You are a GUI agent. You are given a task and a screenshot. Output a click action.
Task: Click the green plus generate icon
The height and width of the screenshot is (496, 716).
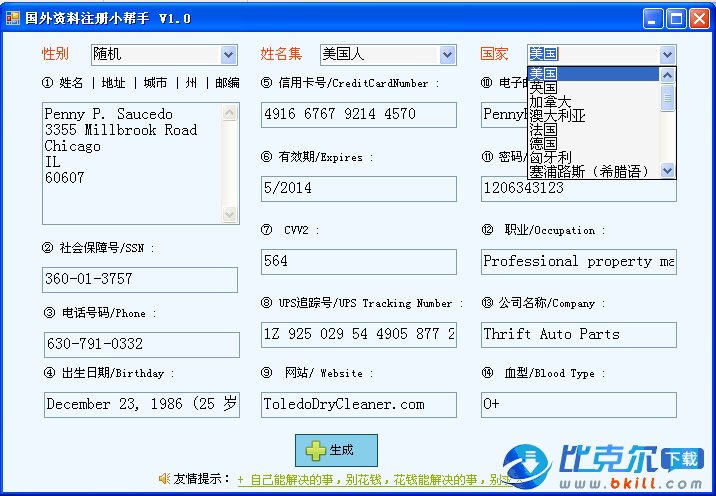click(316, 450)
